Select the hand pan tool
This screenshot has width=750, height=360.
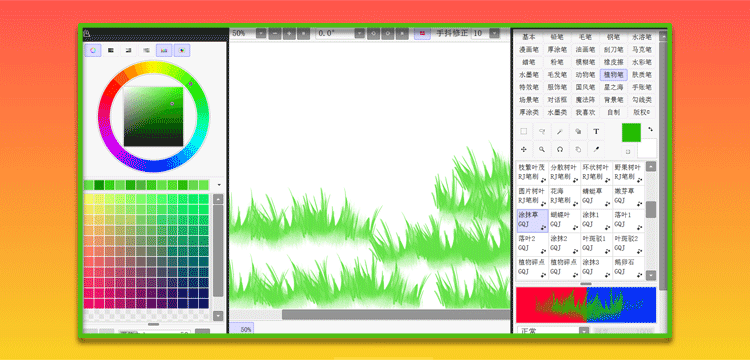pyautogui.click(x=578, y=149)
